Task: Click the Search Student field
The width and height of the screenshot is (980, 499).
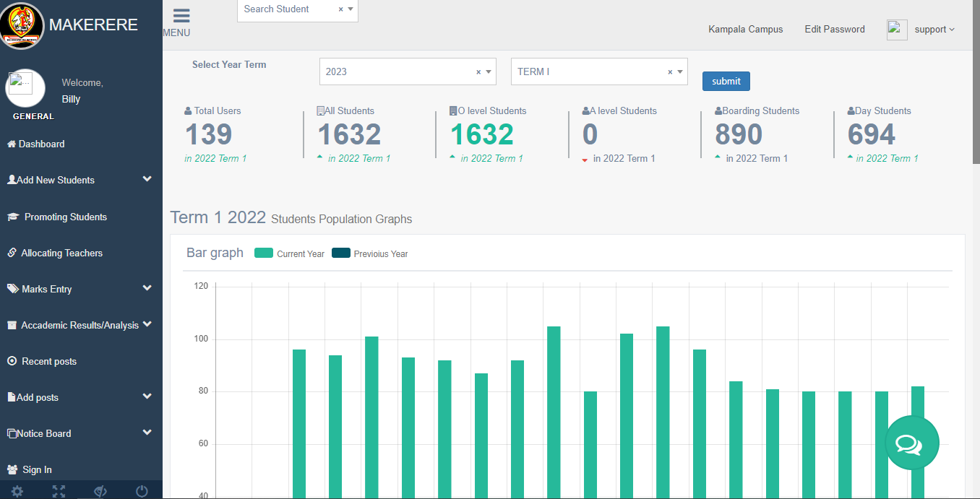Action: [289, 9]
